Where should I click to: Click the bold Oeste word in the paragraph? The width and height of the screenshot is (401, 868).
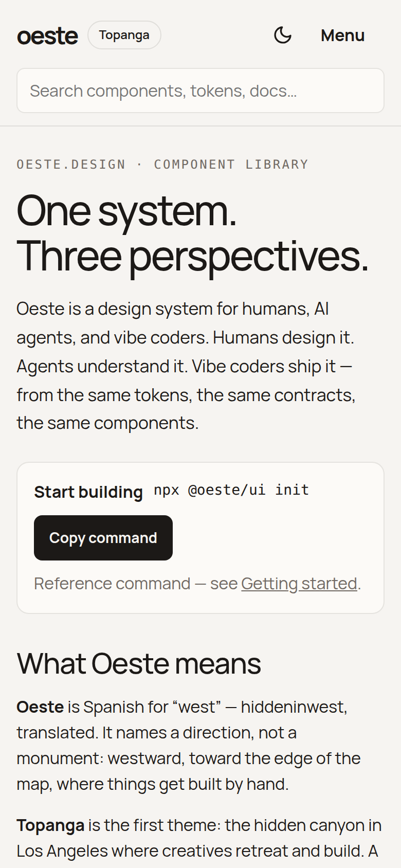[x=40, y=707]
